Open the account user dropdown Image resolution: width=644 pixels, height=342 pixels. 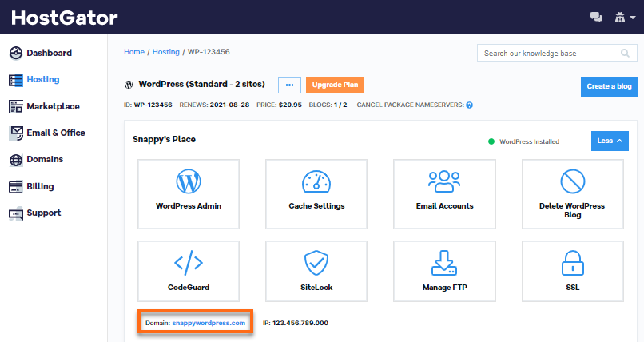(x=625, y=18)
